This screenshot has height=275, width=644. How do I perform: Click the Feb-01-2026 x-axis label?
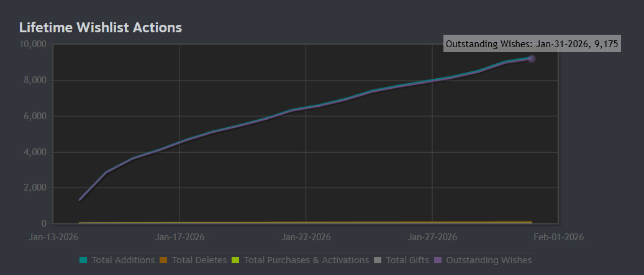point(559,237)
